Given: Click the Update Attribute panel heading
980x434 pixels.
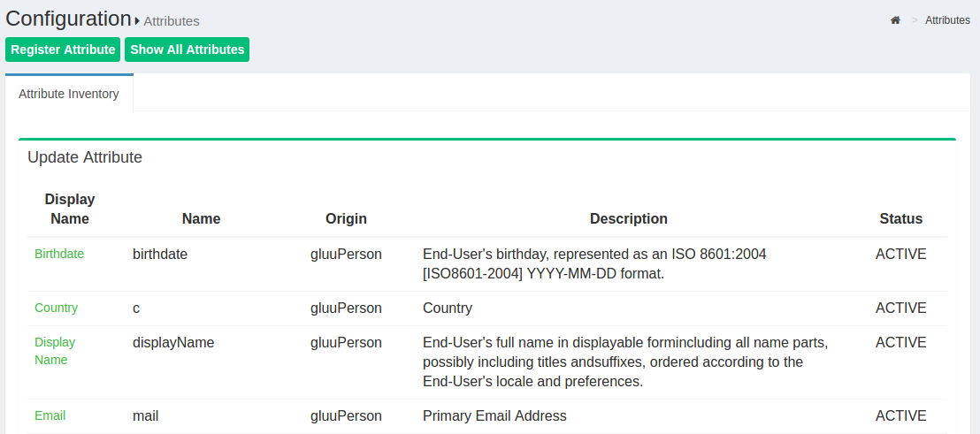Looking at the screenshot, I should [x=85, y=157].
